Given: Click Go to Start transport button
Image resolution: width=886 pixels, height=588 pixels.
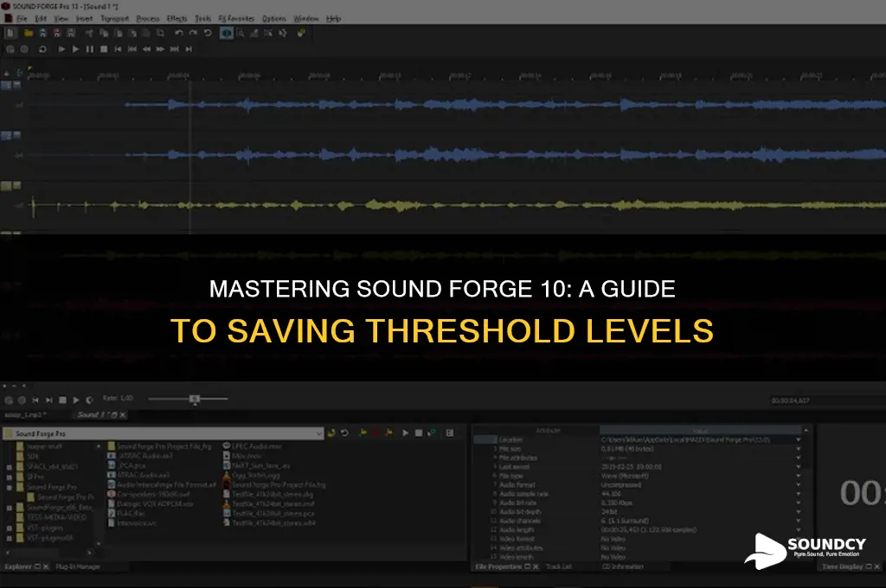Looking at the screenshot, I should 118,49.
